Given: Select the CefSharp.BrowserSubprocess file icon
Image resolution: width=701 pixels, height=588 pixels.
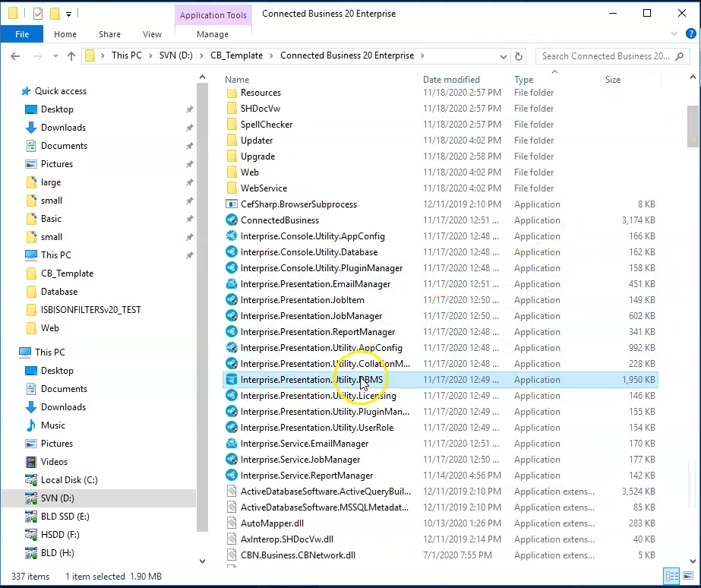Looking at the screenshot, I should click(232, 204).
